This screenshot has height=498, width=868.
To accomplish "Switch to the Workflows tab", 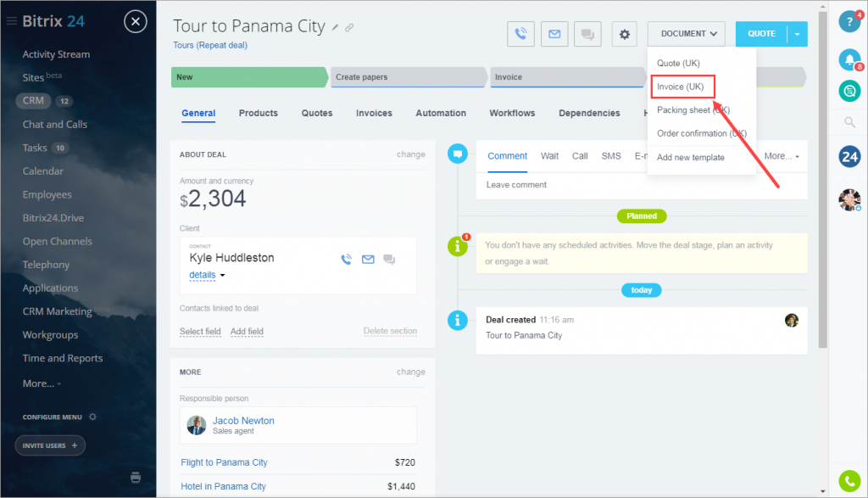I will (512, 113).
